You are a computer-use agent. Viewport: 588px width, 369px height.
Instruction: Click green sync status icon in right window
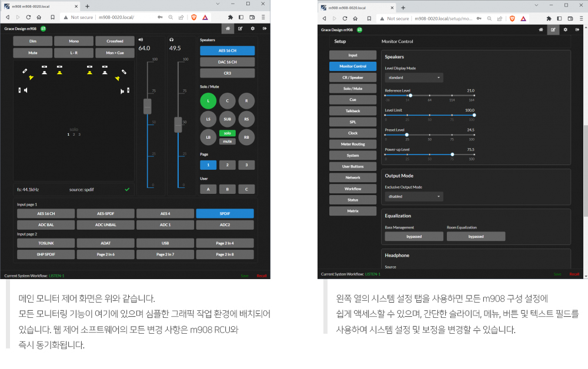[x=360, y=29]
